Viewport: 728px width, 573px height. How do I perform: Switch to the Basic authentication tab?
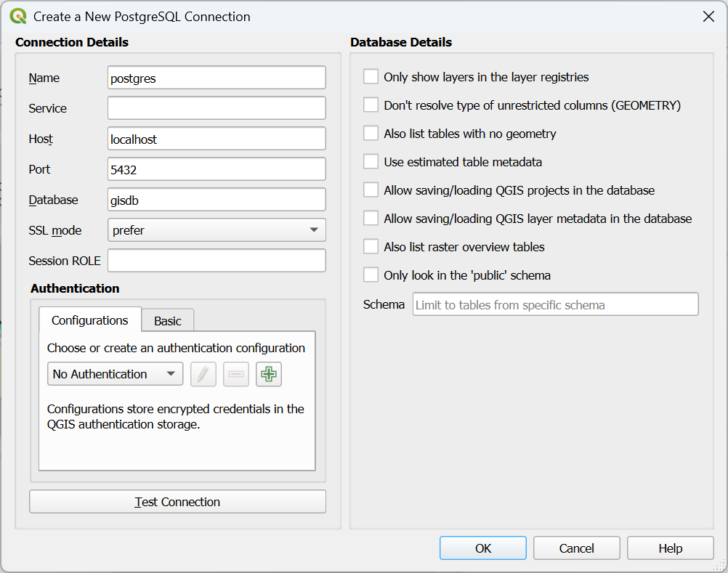[168, 321]
